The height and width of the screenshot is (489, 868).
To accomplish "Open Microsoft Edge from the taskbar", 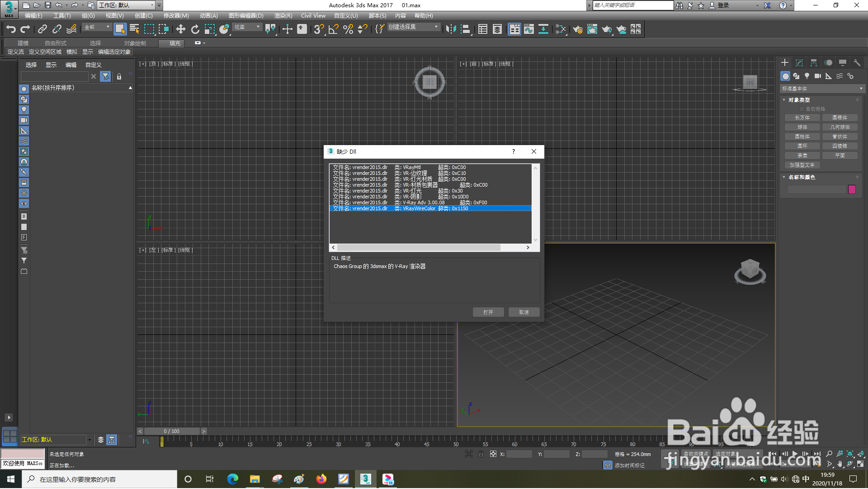I will [233, 479].
